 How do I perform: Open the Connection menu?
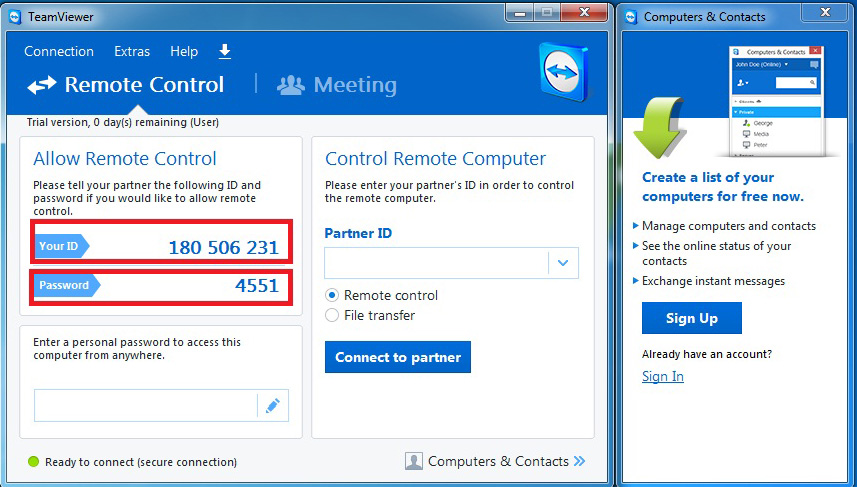point(59,51)
